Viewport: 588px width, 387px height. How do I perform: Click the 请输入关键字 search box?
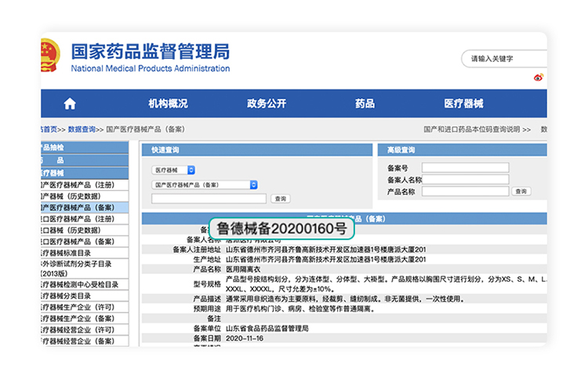506,59
